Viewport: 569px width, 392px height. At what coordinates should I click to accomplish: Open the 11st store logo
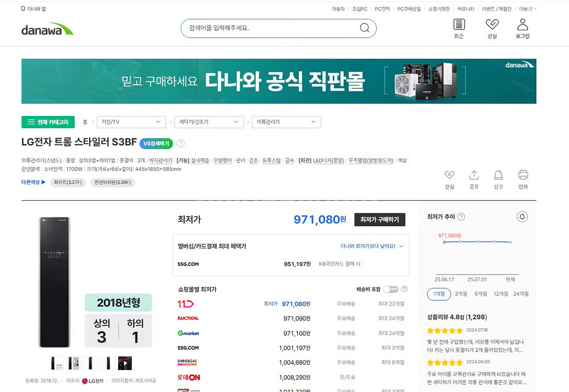(x=185, y=304)
